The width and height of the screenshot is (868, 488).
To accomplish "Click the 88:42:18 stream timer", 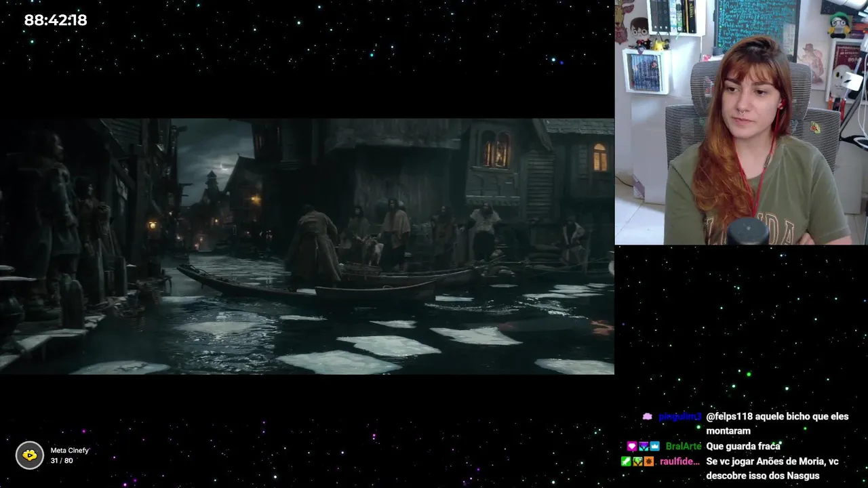I will point(56,20).
